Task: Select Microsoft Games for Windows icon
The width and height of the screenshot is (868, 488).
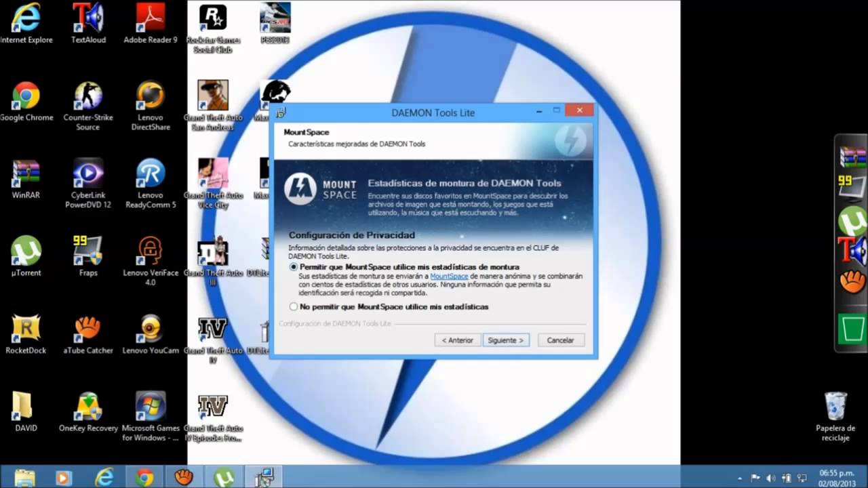Action: click(x=151, y=416)
